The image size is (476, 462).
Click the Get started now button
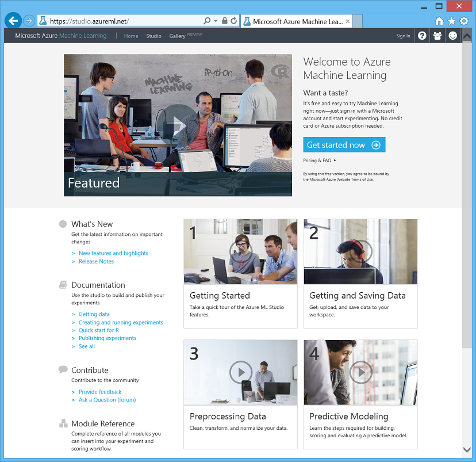click(344, 144)
